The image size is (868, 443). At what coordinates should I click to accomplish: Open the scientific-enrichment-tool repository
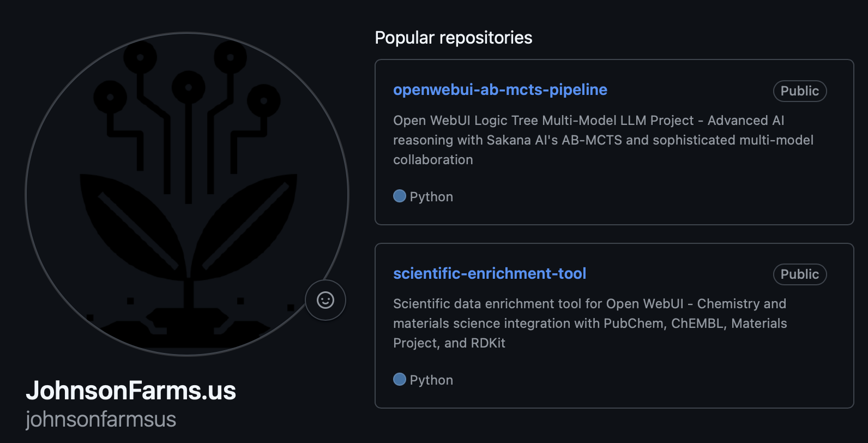(490, 273)
